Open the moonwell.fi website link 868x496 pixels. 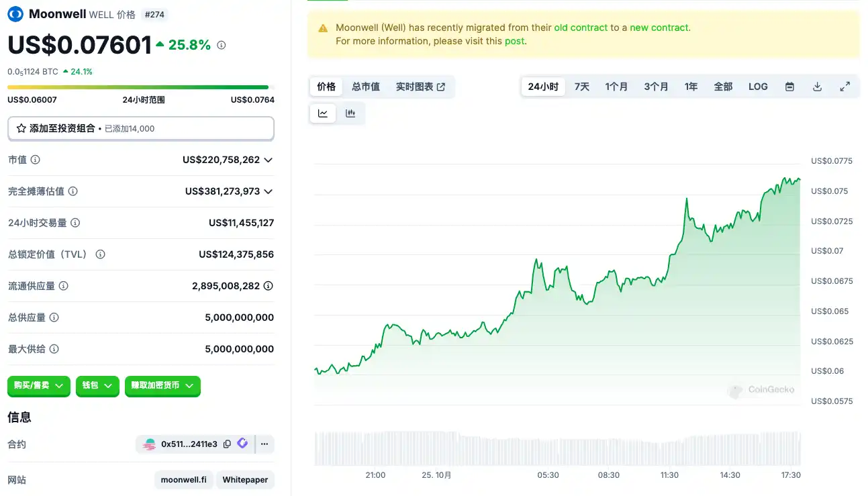[184, 480]
